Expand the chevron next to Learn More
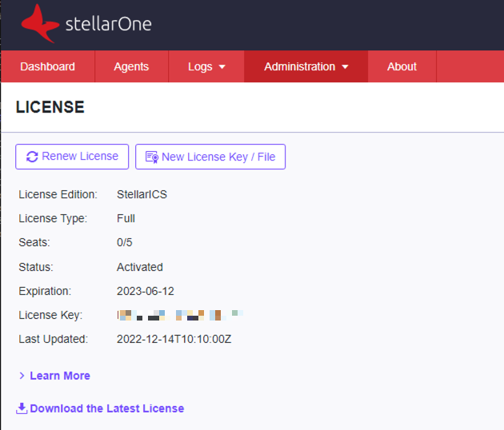This screenshot has width=504, height=430. point(22,376)
